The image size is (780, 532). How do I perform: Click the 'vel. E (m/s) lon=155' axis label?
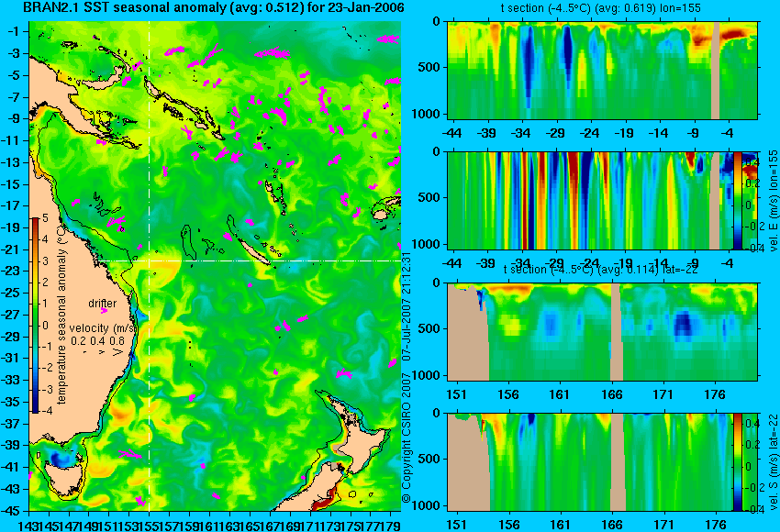tap(773, 200)
